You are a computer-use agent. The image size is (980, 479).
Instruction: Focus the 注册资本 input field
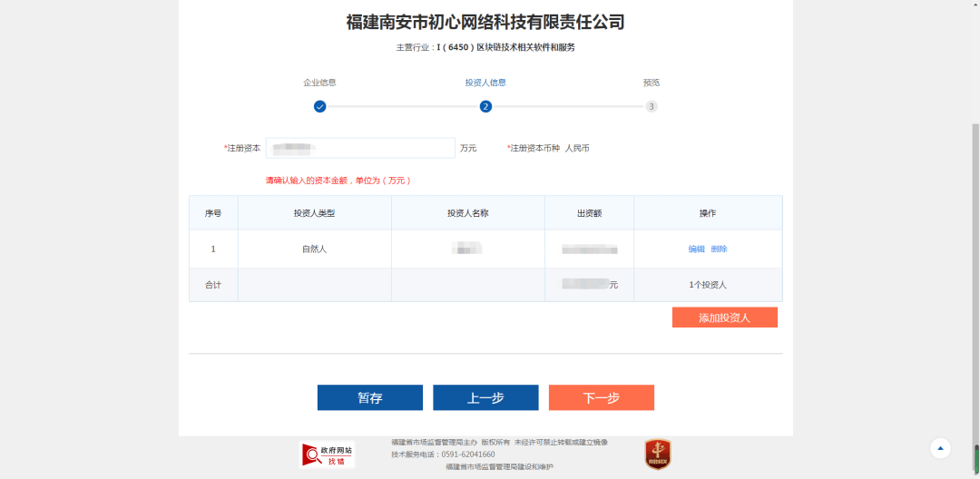[x=360, y=148]
